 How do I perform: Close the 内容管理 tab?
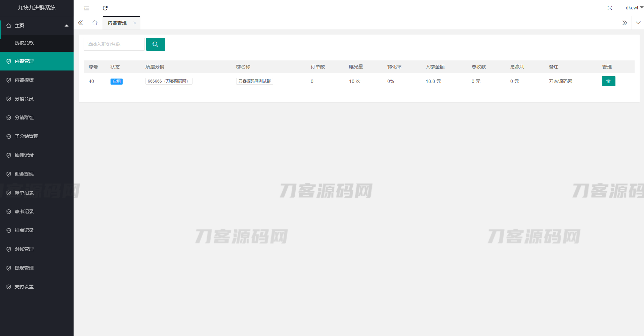coord(135,23)
